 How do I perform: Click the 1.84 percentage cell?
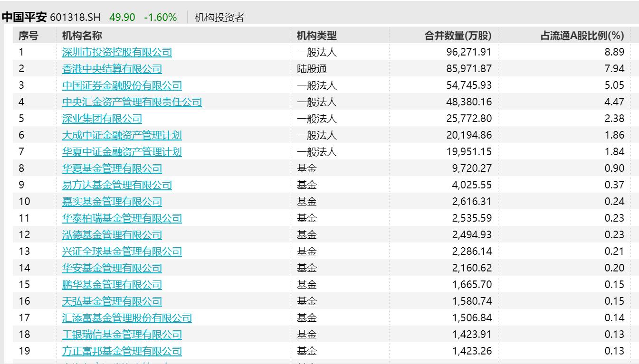pos(614,152)
